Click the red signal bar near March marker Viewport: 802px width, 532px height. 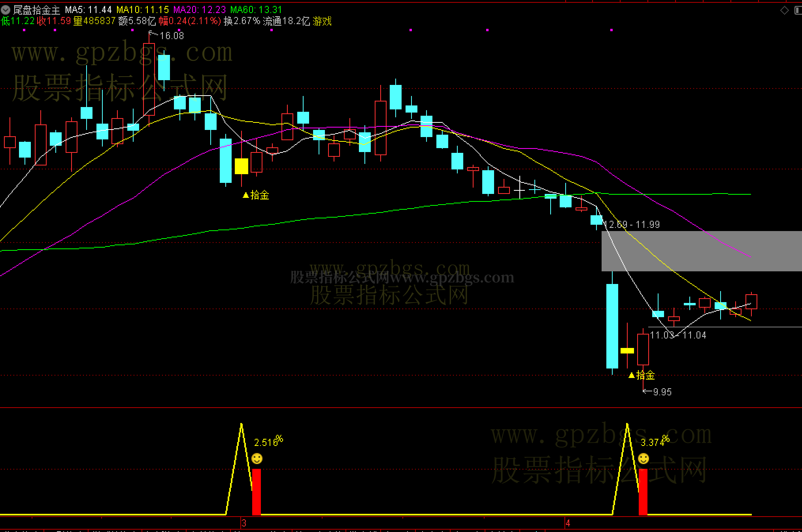click(x=257, y=492)
